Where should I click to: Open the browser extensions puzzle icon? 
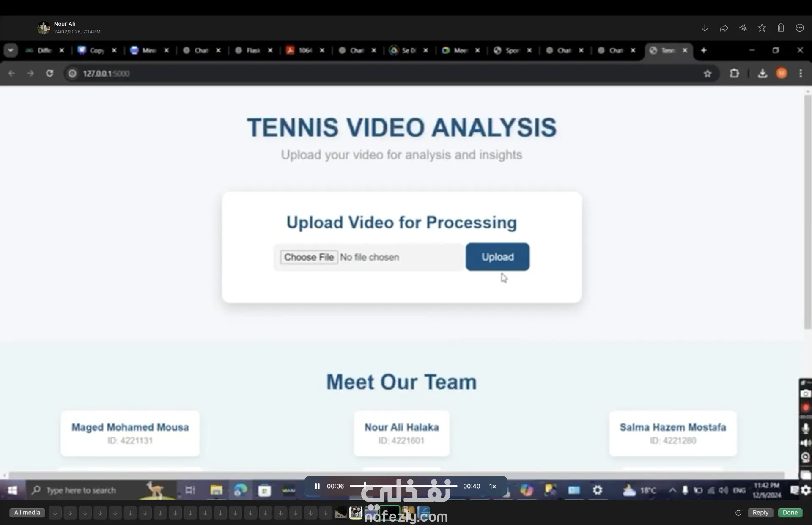[x=734, y=73]
